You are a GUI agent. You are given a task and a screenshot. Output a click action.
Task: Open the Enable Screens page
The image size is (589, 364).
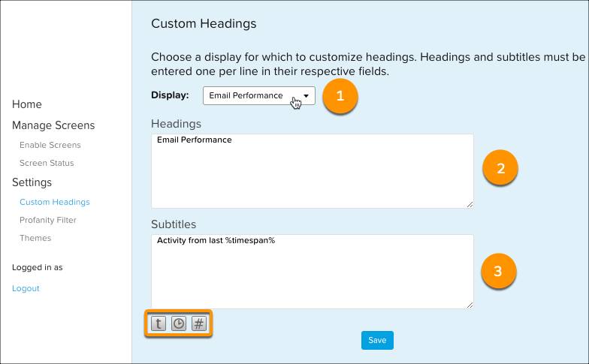click(50, 145)
